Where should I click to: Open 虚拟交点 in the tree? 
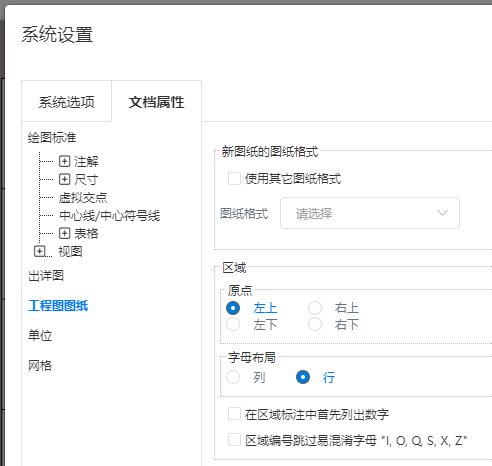(83, 198)
